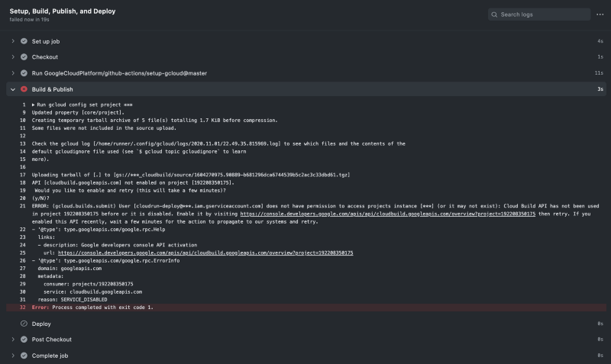Expand the Complete job step chevron

click(13, 356)
